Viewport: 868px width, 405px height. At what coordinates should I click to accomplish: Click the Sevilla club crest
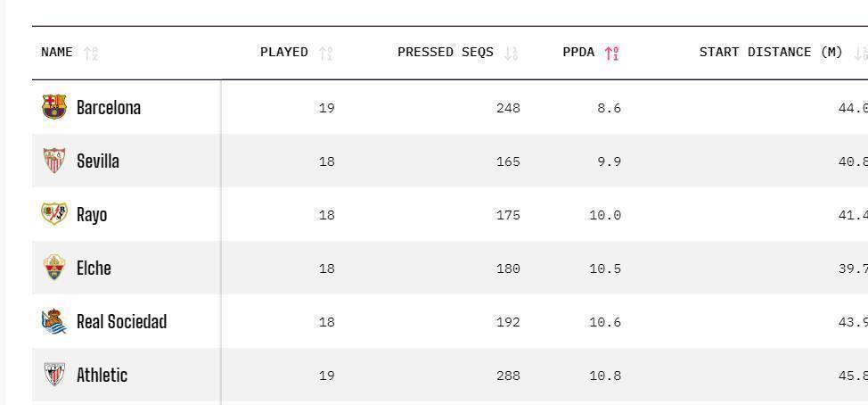pyautogui.click(x=54, y=161)
